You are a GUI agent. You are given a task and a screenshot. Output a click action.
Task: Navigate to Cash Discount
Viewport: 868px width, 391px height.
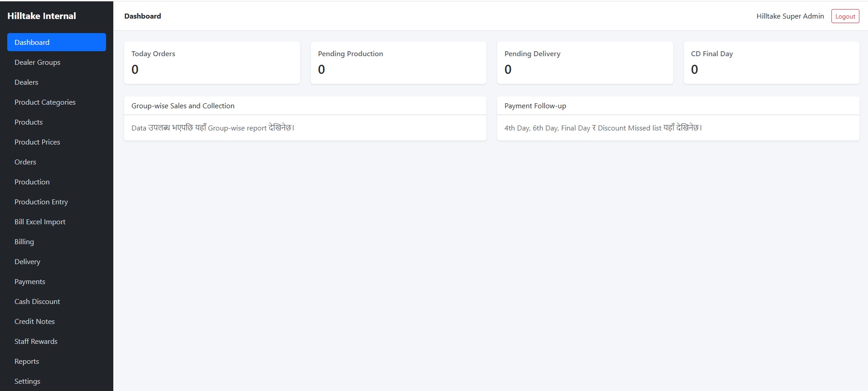[57, 301]
